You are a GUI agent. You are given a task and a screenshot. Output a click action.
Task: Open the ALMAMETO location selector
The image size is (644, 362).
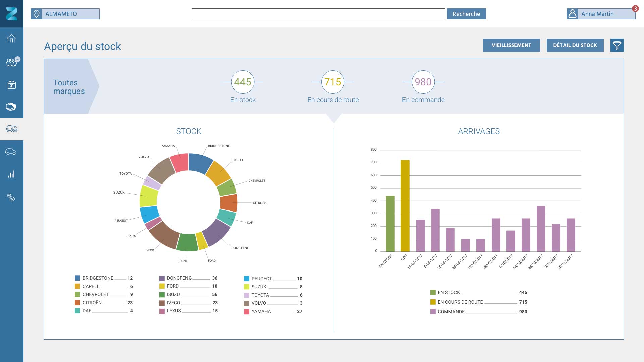(65, 14)
